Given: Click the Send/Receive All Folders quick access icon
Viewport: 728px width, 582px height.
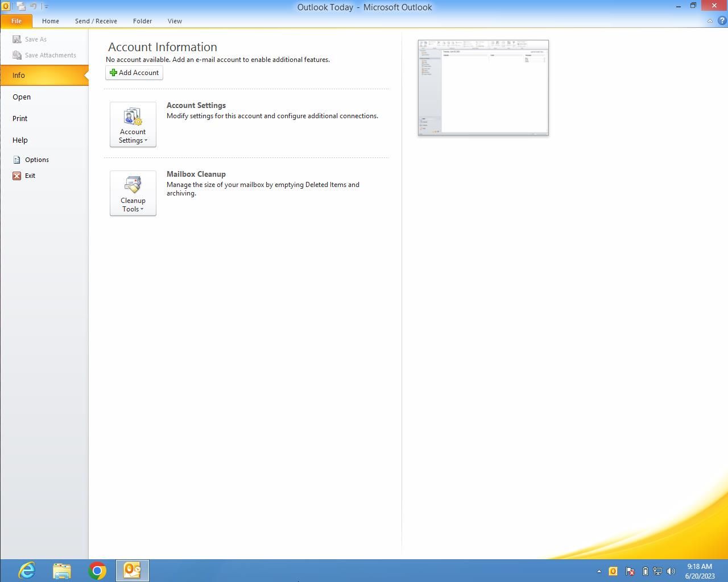Looking at the screenshot, I should point(21,6).
